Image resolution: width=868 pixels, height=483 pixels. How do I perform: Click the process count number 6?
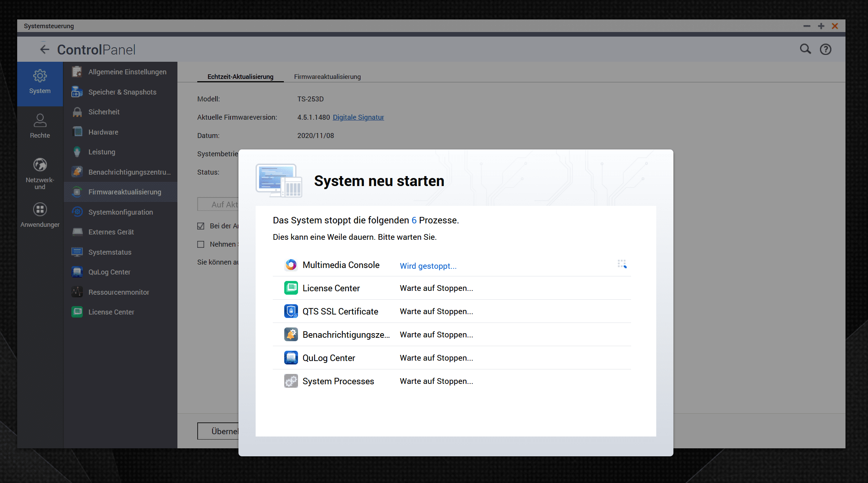414,220
